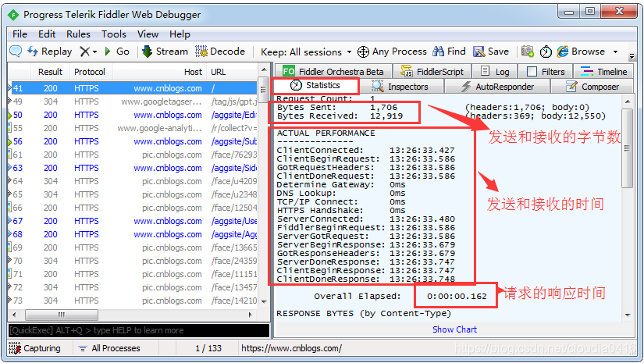644x363 pixels.
Task: Click Any Process target picker
Action: point(392,52)
